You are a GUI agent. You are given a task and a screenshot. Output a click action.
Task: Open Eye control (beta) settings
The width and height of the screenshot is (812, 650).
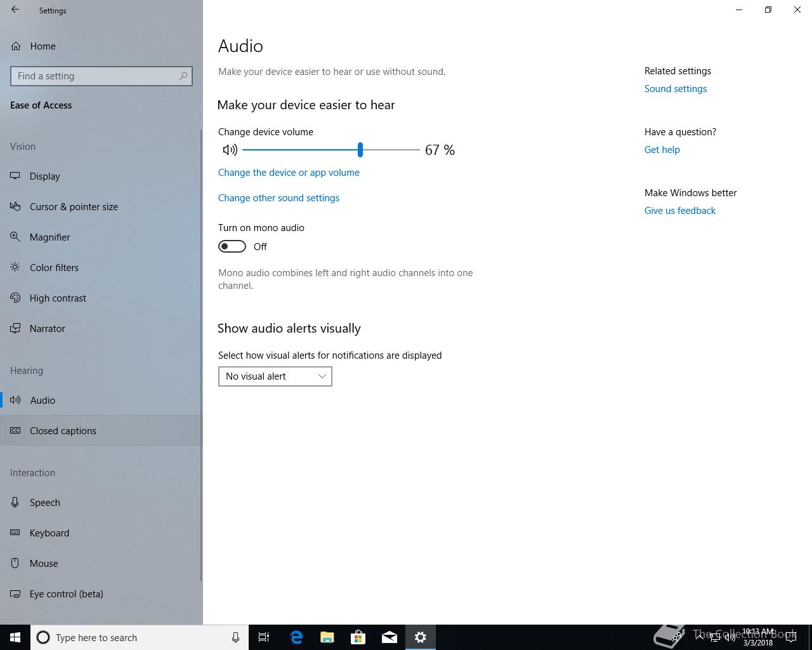point(101,594)
